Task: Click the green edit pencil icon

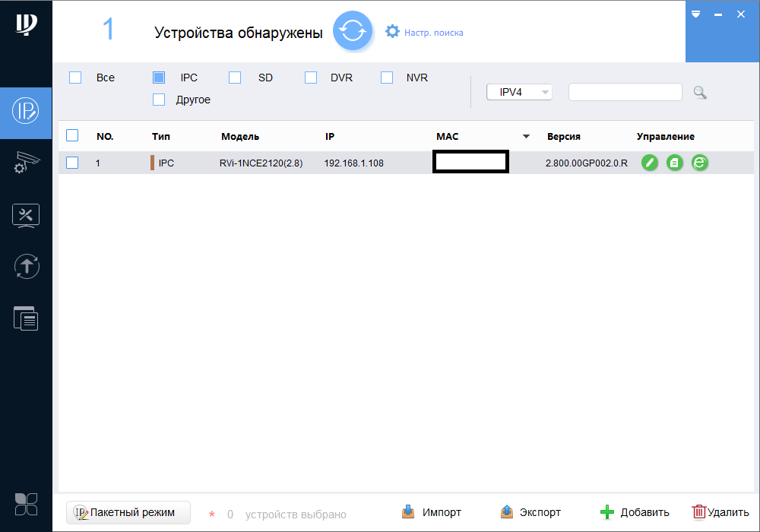Action: coord(649,163)
